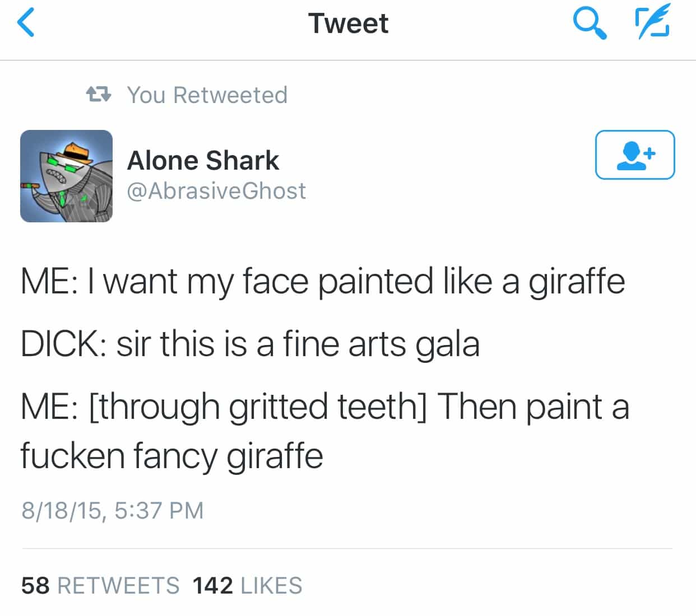Tap the retweet arrows icon beside You Retweeted
This screenshot has height=616, width=696.
point(99,95)
